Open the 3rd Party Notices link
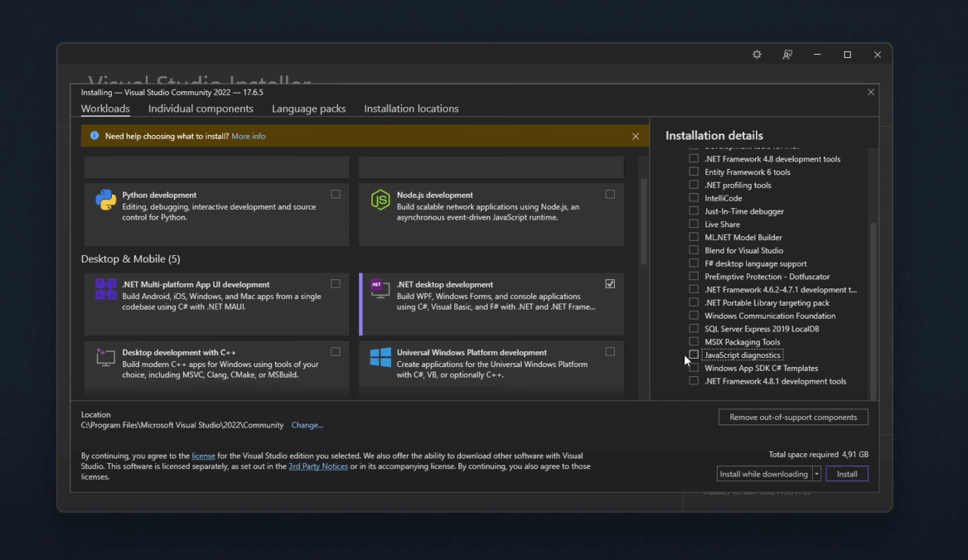 click(317, 466)
